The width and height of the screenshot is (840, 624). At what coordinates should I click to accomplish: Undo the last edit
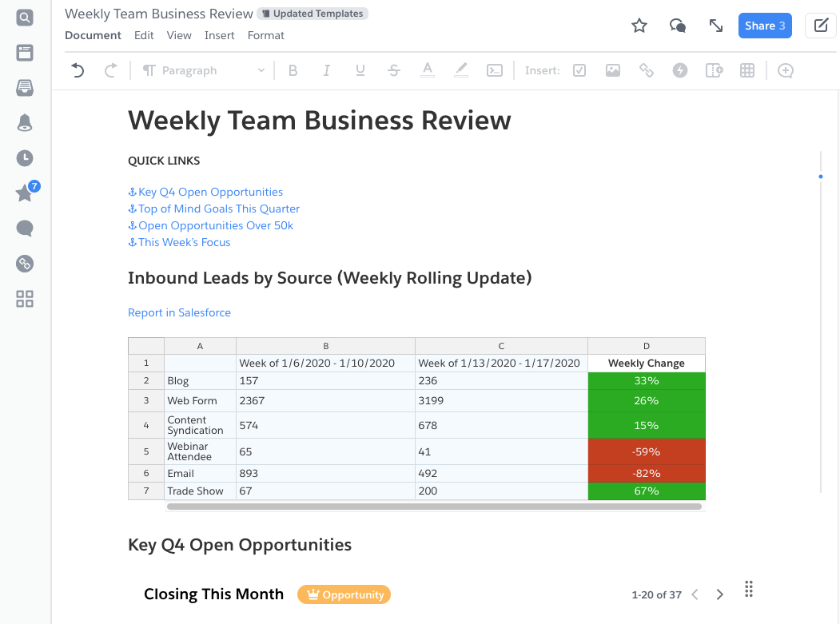click(77, 70)
